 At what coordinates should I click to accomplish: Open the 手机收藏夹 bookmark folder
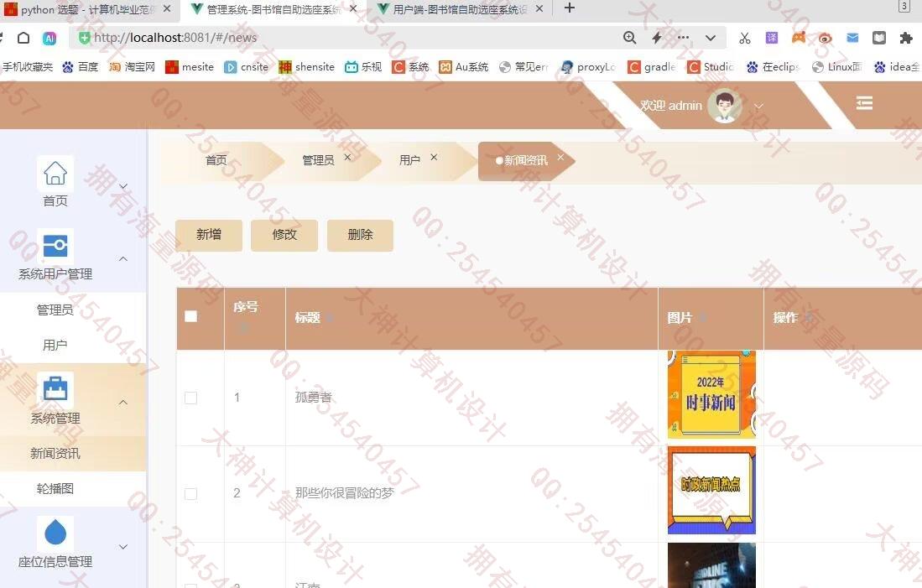coord(27,67)
